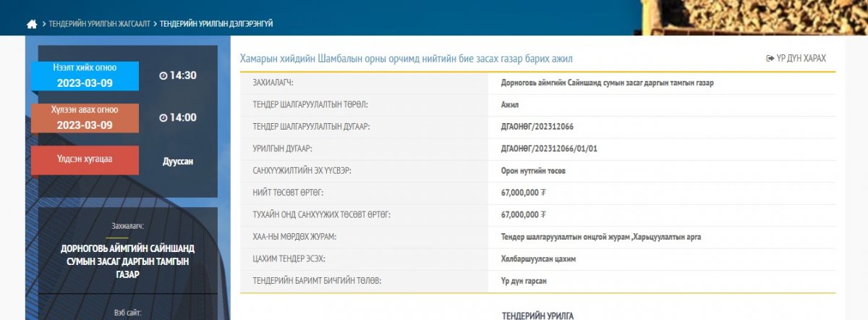Open the ТЕНДЕРИЙН УРИЛГЫН ЖАГСААЛТ breadcrumb link
Image resolution: width=868 pixels, height=320 pixels.
click(x=99, y=24)
